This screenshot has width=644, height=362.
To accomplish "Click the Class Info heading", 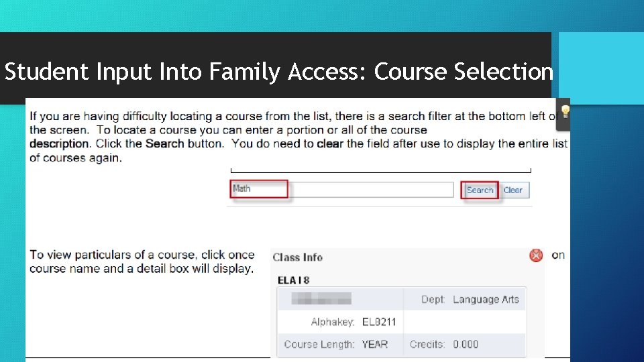I will click(x=298, y=257).
